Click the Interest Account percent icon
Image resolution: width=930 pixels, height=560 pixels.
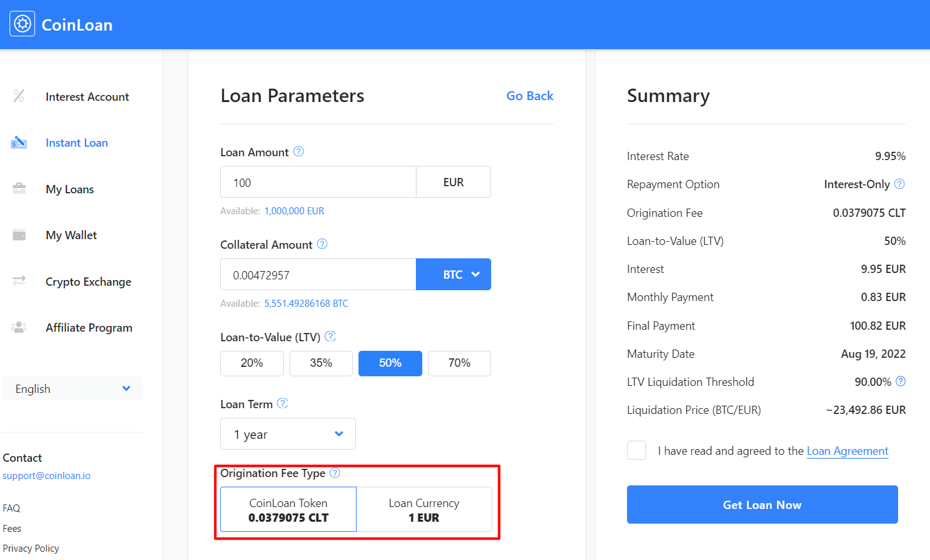(x=19, y=96)
